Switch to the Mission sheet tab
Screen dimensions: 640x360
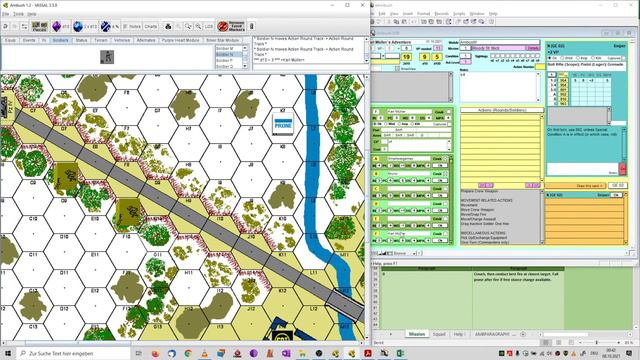[x=417, y=334]
